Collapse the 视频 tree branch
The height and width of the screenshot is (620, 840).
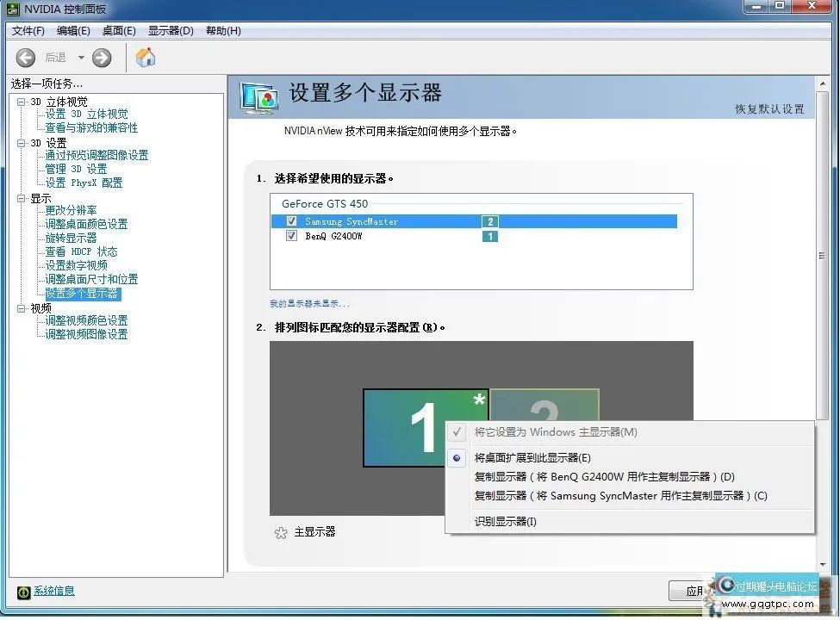[19, 307]
